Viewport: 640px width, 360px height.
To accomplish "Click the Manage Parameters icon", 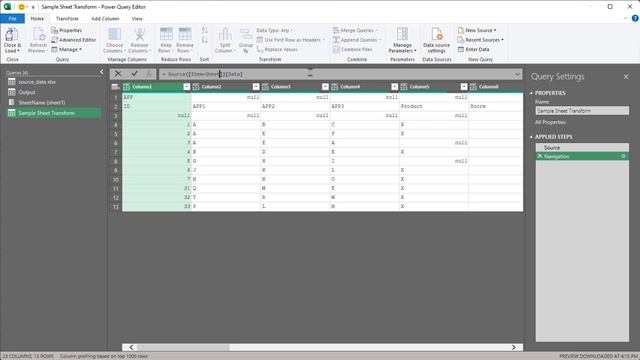I will pyautogui.click(x=402, y=35).
